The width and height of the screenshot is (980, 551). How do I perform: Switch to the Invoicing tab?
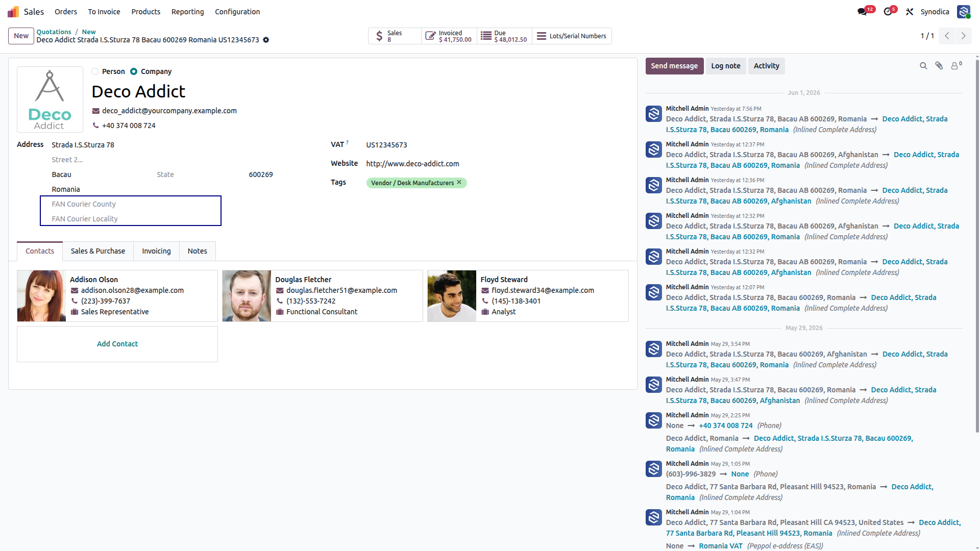tap(156, 251)
